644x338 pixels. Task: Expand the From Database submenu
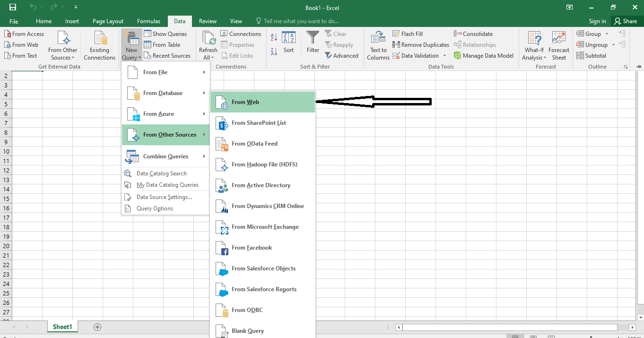coord(164,93)
